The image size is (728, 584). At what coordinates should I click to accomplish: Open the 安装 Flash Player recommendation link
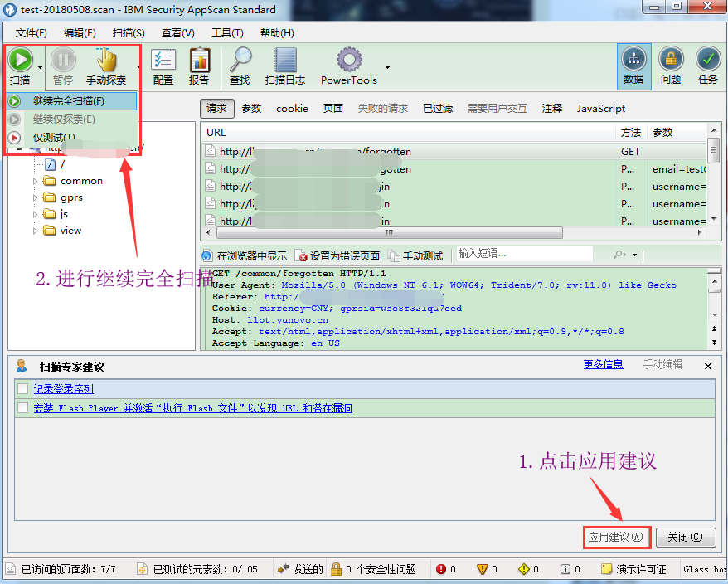[192, 408]
